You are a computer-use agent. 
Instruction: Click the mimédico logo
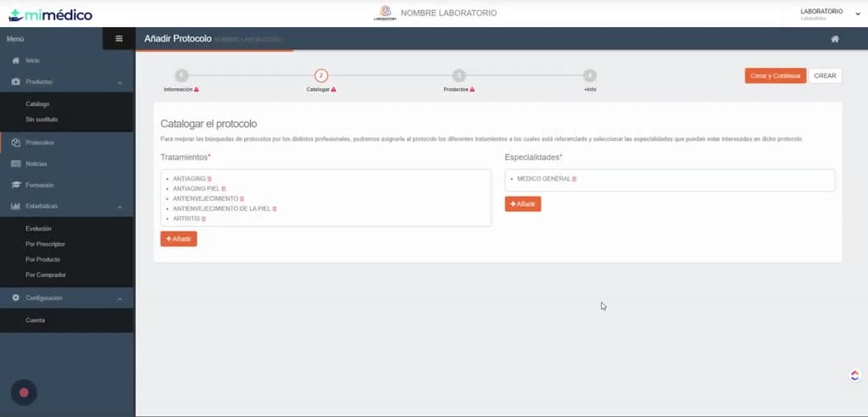coord(50,15)
